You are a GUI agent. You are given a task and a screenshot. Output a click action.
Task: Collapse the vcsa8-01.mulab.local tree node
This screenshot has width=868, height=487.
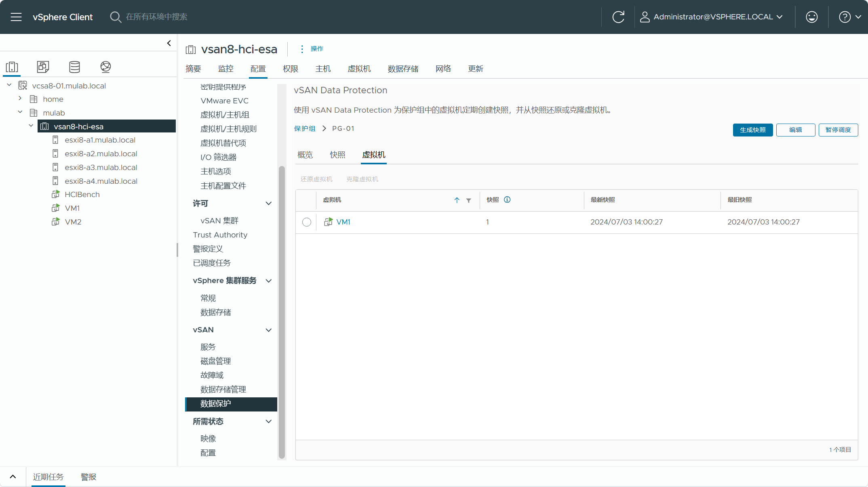tap(9, 85)
